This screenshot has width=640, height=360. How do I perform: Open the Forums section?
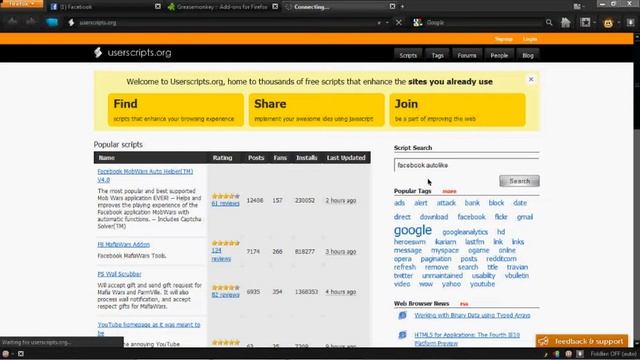(467, 55)
